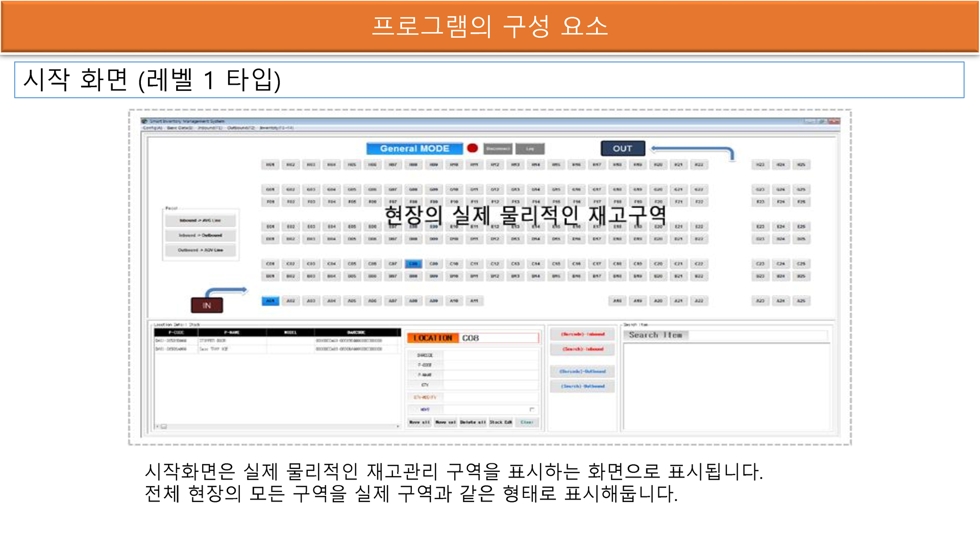Click the LOCATION field showing C08

coord(499,338)
